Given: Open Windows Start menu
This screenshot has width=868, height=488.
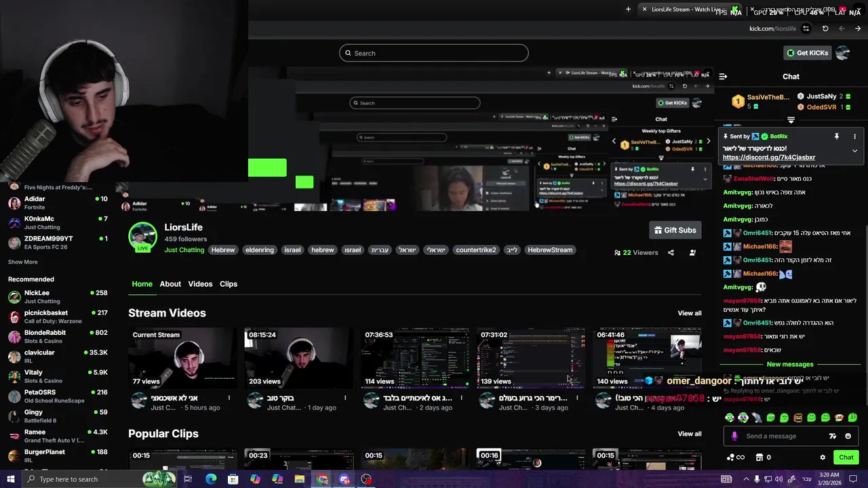Looking at the screenshot, I should click(11, 479).
